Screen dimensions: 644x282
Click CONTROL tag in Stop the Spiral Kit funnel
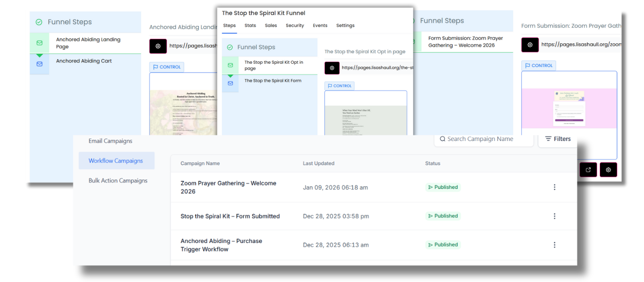tap(340, 86)
